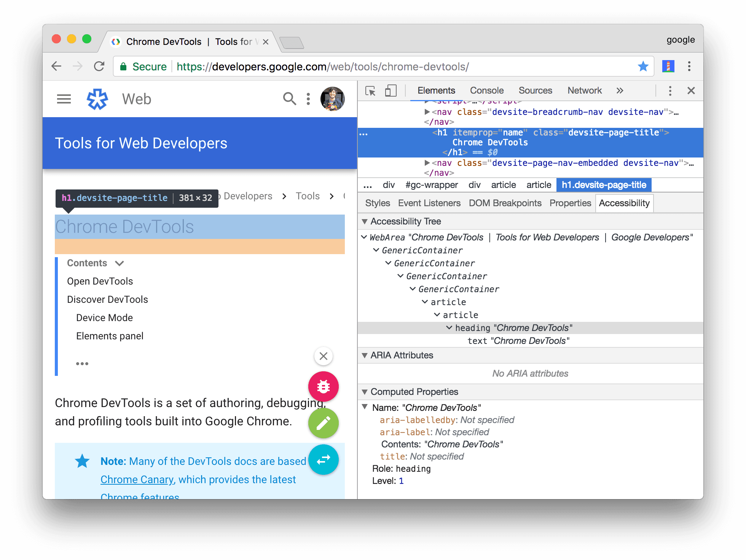
Task: Open the more DevTools options menu icon
Action: (669, 91)
